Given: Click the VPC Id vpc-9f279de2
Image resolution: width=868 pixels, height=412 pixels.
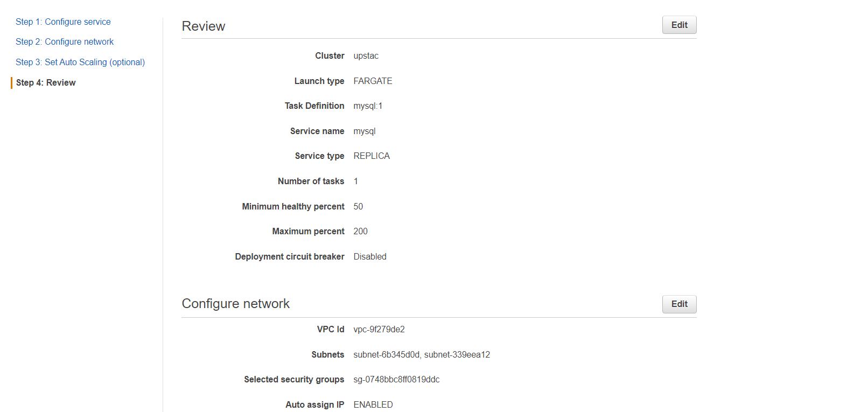Looking at the screenshot, I should click(379, 329).
